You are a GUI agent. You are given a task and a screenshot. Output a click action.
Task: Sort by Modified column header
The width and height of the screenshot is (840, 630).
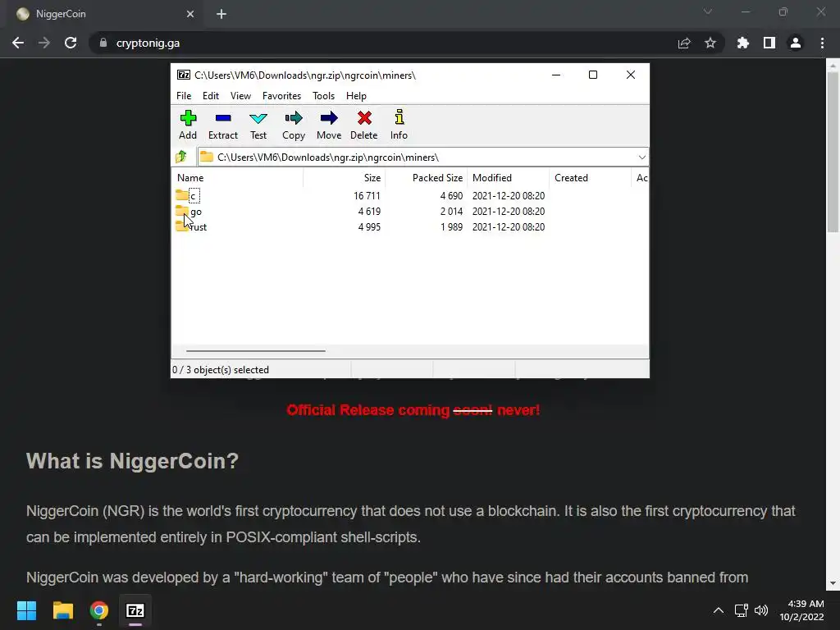click(x=508, y=178)
